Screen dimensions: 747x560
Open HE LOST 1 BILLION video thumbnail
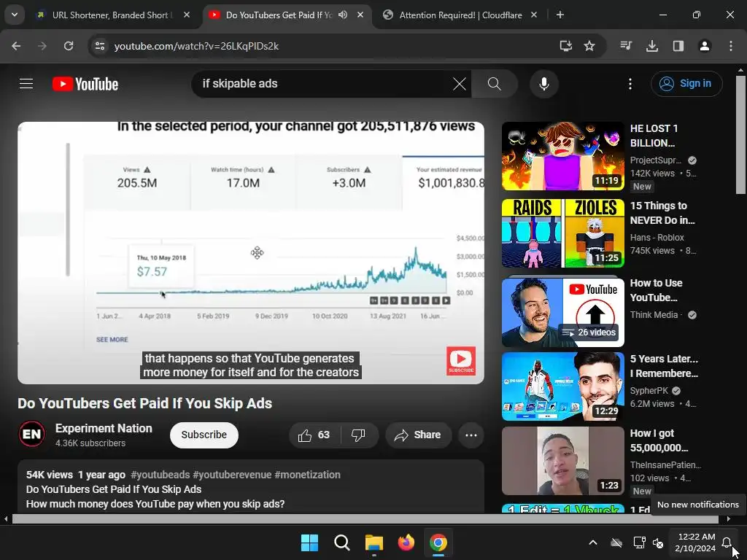562,156
